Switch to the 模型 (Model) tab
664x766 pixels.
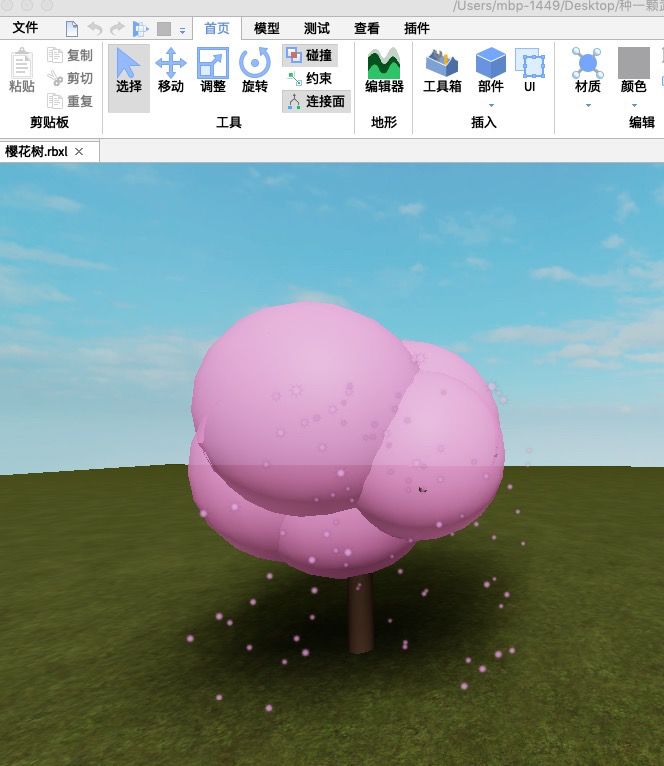click(x=267, y=28)
